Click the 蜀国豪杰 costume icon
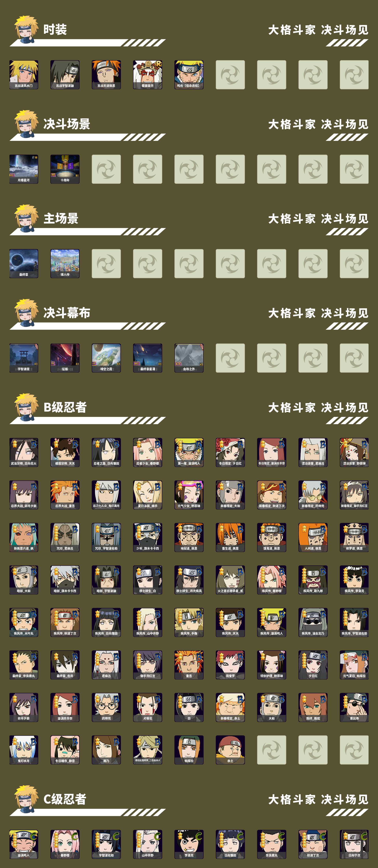Screen dimensions: 378x868 pos(147,75)
